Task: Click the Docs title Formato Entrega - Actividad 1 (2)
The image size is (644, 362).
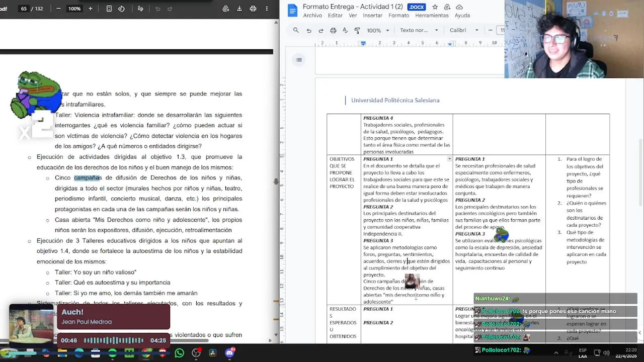Action: pyautogui.click(x=353, y=7)
